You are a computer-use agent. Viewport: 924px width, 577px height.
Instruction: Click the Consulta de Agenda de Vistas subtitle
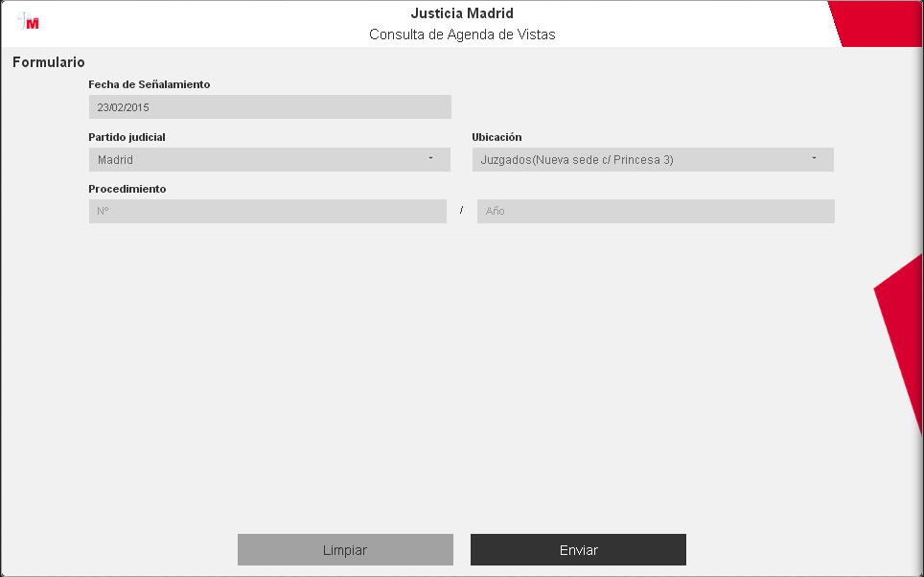(462, 35)
